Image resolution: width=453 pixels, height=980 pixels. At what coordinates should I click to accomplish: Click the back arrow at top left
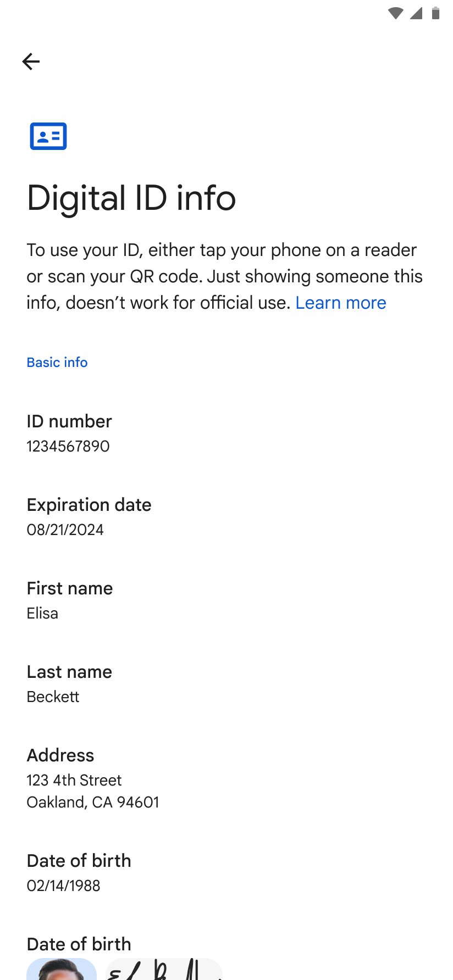[x=31, y=62]
